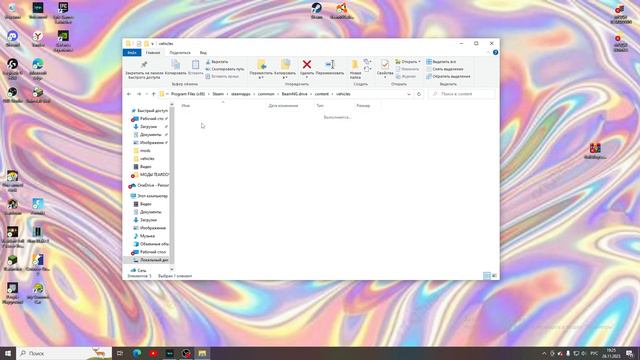Open the Windows Start menu
The height and width of the screenshot is (360, 640).
click(8, 353)
